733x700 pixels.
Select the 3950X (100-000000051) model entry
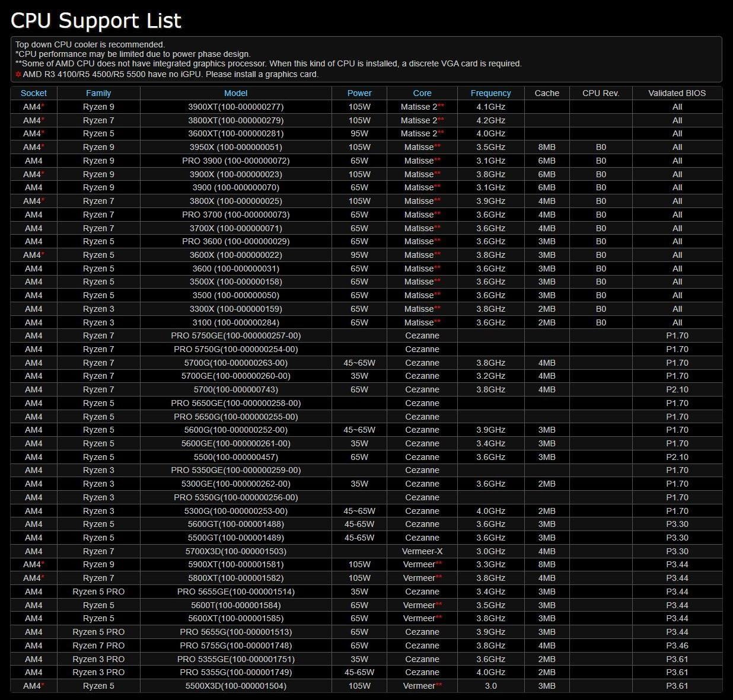pyautogui.click(x=235, y=147)
